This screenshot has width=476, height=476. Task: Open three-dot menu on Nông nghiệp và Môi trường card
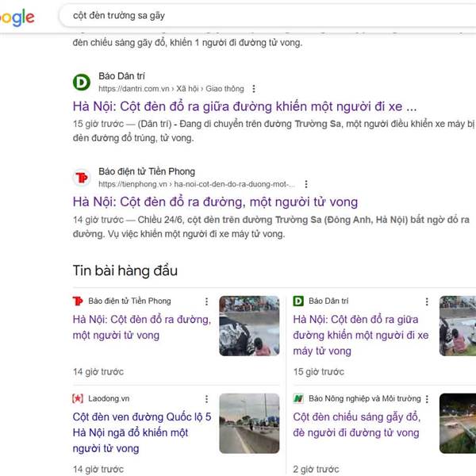[x=427, y=399]
